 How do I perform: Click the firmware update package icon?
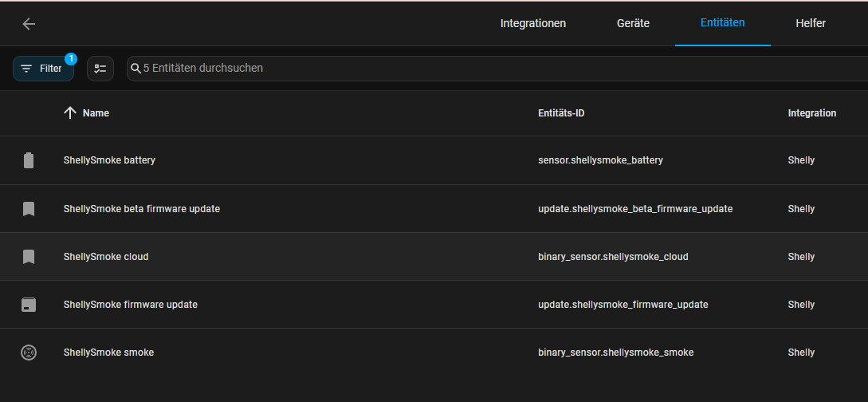29,305
